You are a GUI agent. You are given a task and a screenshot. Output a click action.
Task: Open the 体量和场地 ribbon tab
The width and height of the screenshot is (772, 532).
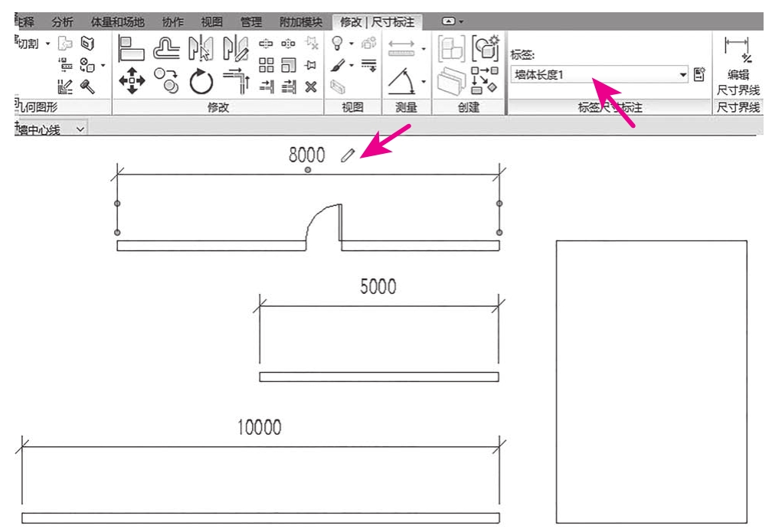pyautogui.click(x=117, y=22)
